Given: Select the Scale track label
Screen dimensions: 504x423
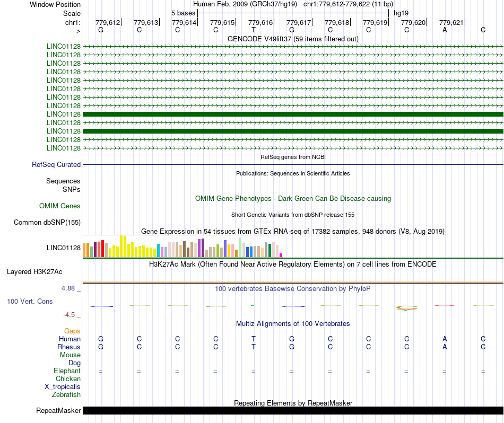Looking at the screenshot, I should pos(72,13).
